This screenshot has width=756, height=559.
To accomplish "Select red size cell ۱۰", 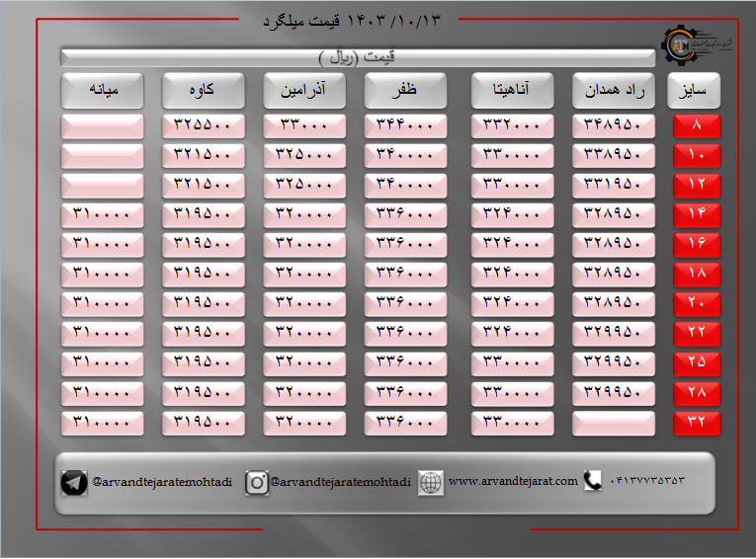I will pyautogui.click(x=697, y=156).
